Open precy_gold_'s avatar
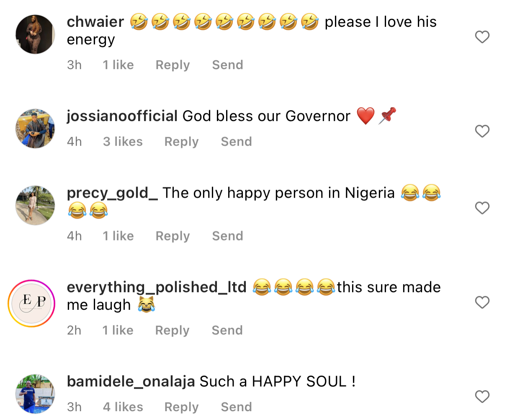The image size is (520, 420). point(35,206)
